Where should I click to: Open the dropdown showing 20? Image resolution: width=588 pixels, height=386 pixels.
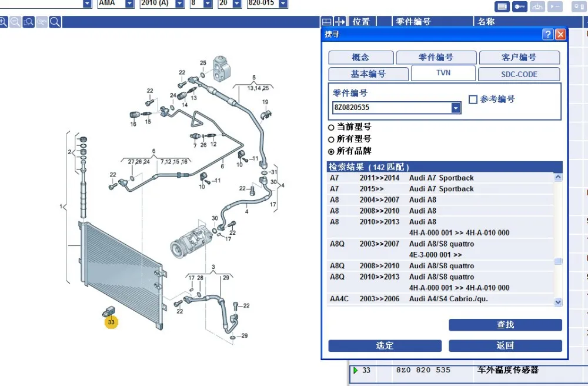coord(237,4)
